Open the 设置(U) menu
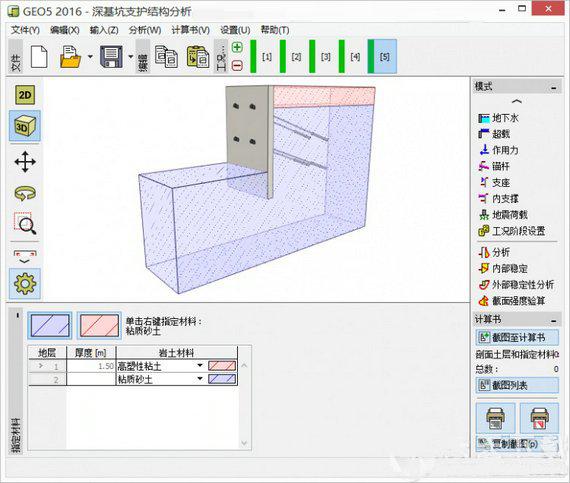Viewport: 570px width, 483px height. point(235,30)
